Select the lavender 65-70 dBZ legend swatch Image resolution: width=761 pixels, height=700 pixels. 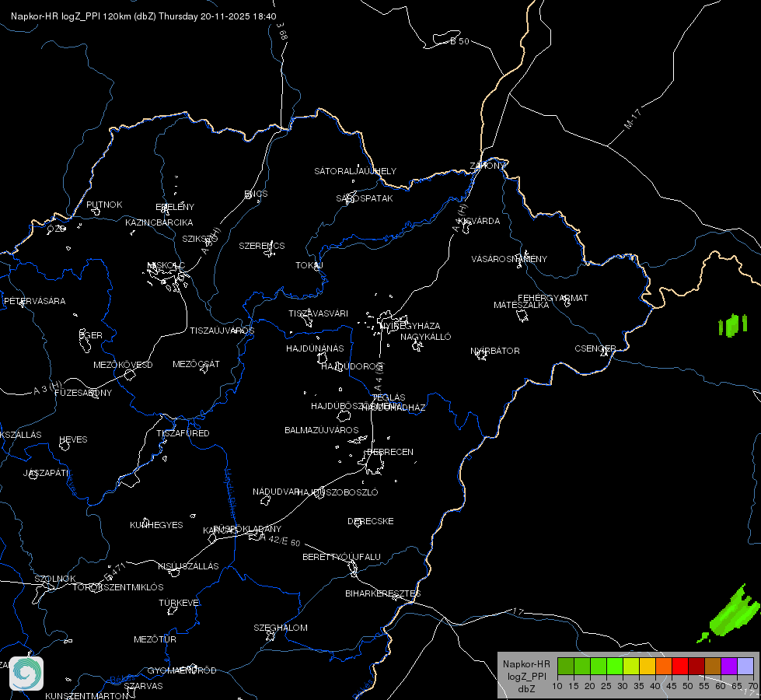[x=745, y=667]
